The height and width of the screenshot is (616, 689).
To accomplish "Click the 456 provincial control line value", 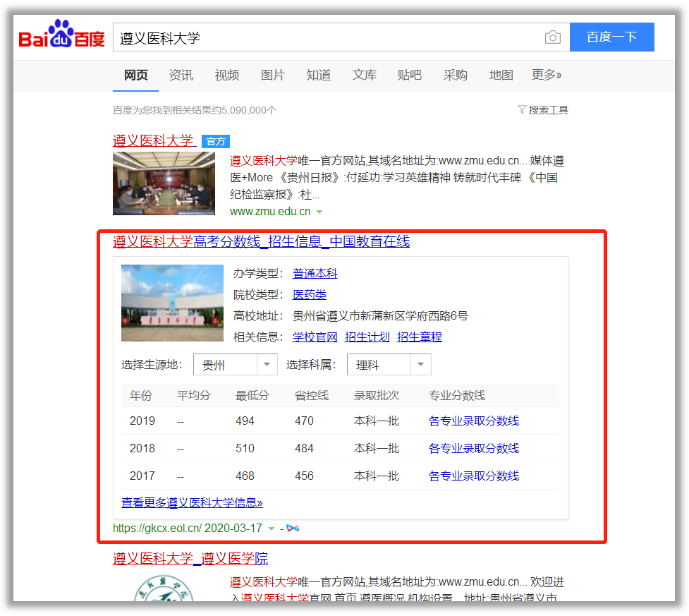I will [304, 476].
